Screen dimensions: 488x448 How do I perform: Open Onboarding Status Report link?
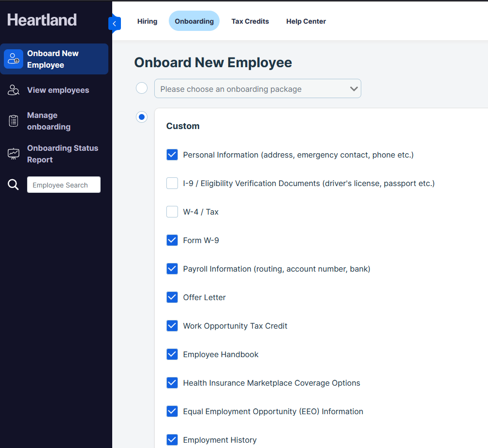(x=62, y=154)
